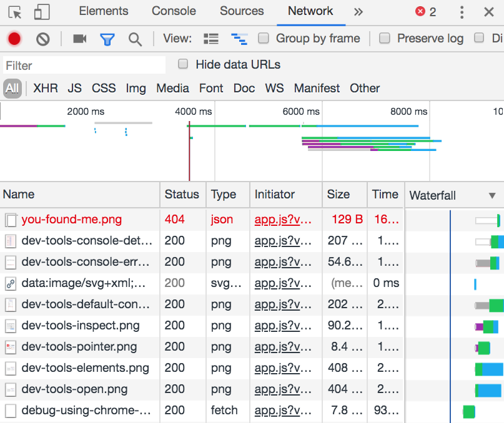The image size is (504, 423).
Task: Switch to large request rows view
Action: tap(211, 39)
